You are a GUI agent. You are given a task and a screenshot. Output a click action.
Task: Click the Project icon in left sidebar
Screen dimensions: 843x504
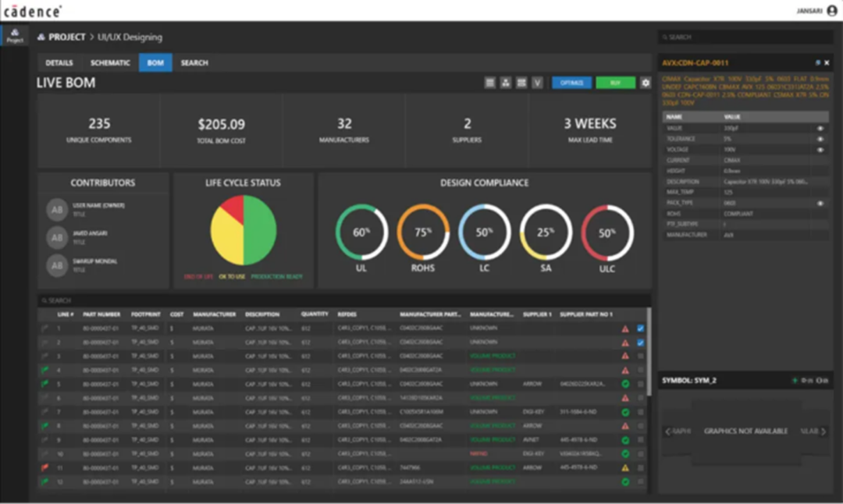(x=15, y=35)
